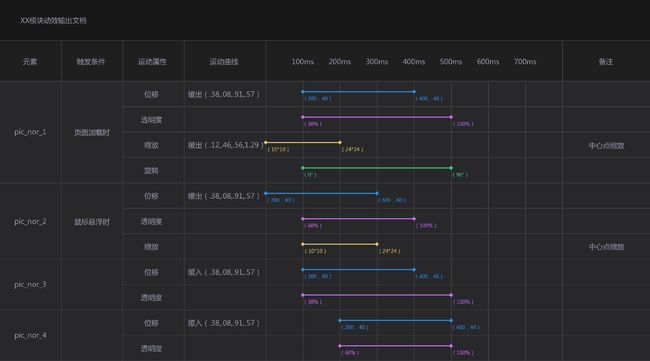The height and width of the screenshot is (361, 650).
Task: Select the pic_nor_2 element cell
Action: point(30,222)
